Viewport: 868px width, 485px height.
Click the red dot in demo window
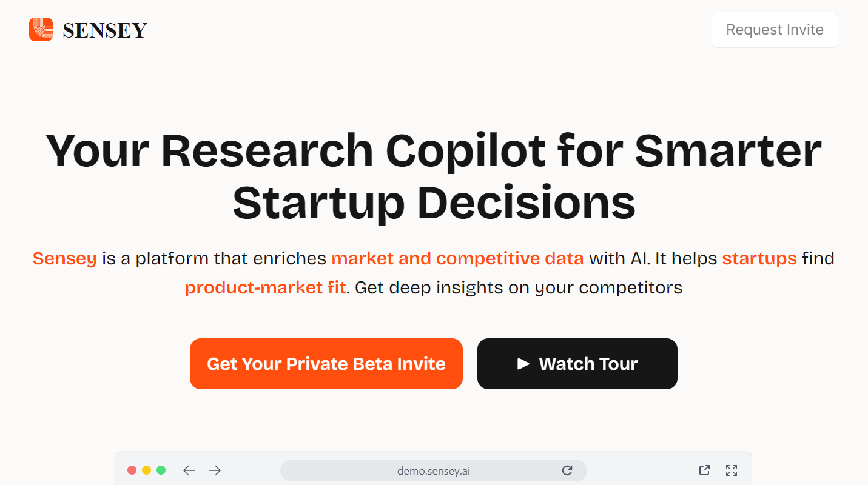coord(132,470)
